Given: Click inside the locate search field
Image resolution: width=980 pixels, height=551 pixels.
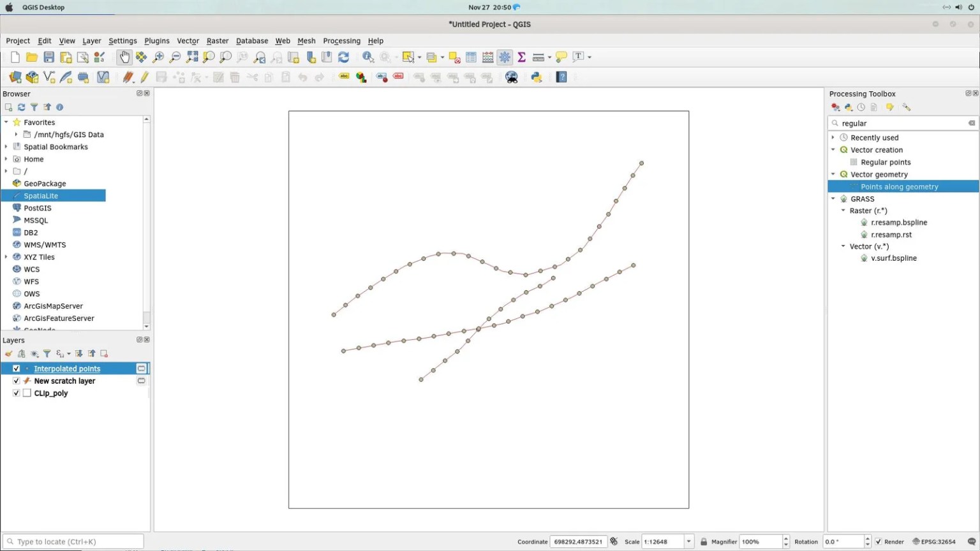Looking at the screenshot, I should (73, 541).
